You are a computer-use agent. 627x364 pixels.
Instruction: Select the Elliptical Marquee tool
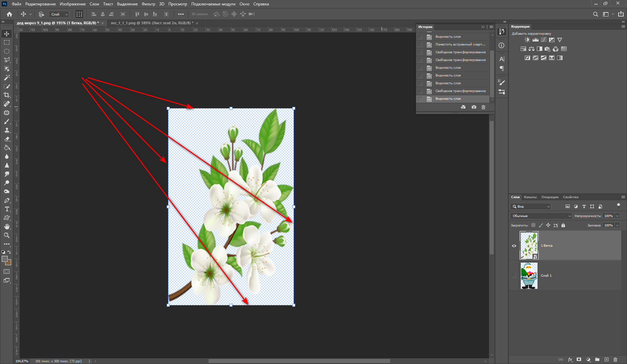7,51
